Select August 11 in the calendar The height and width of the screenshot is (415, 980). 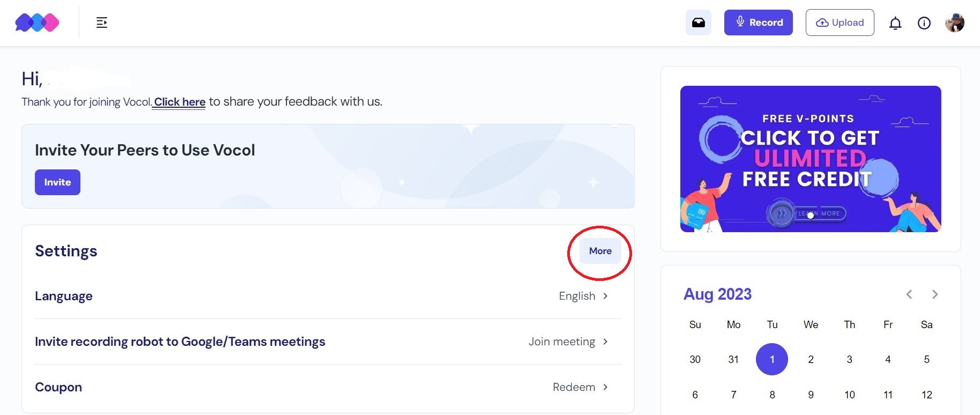[888, 395]
